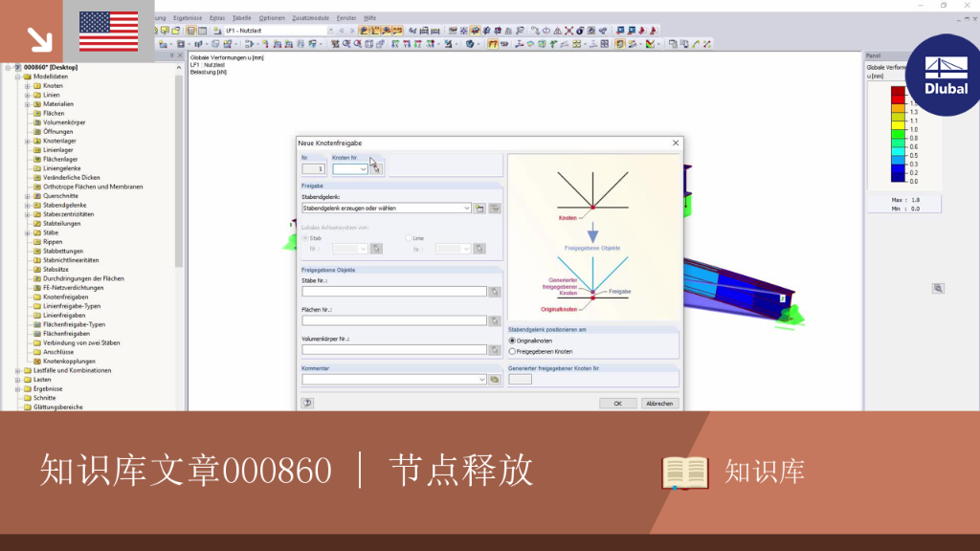Click the magnifier icon in the right panel

coord(938,289)
